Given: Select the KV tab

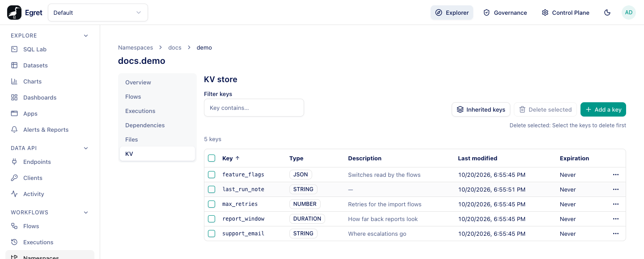Looking at the screenshot, I should 157,154.
